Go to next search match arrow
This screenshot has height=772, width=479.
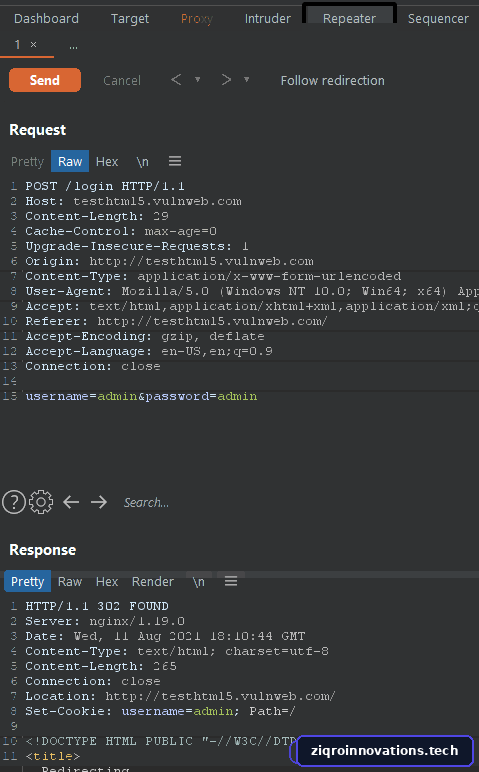coord(99,502)
